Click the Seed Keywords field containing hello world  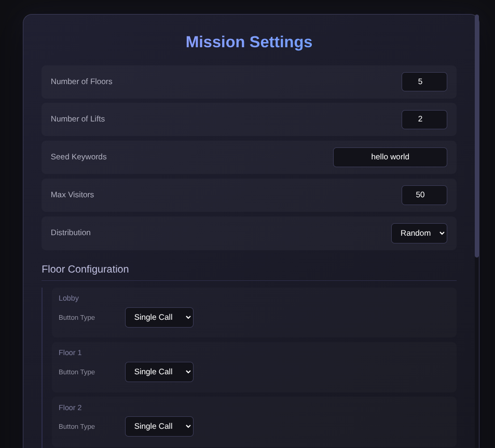pos(390,157)
